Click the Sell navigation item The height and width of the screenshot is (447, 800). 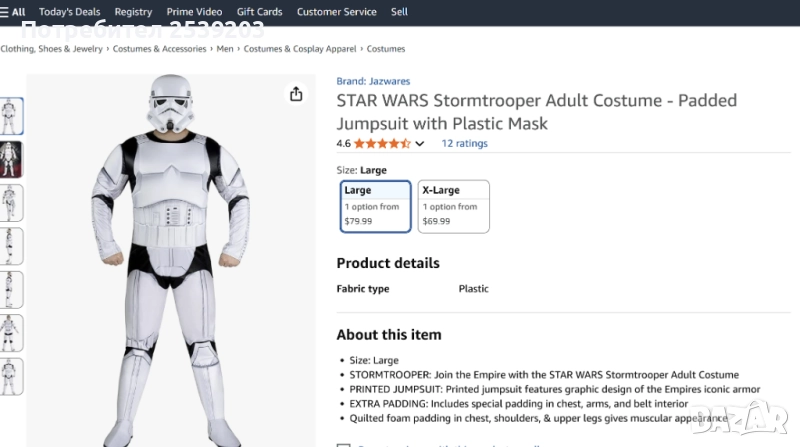399,12
